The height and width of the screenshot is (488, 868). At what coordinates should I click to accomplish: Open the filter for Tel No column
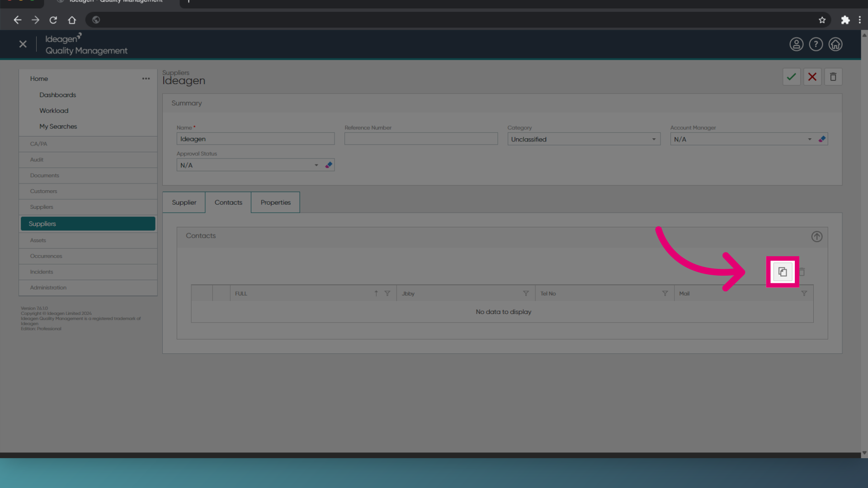point(665,293)
